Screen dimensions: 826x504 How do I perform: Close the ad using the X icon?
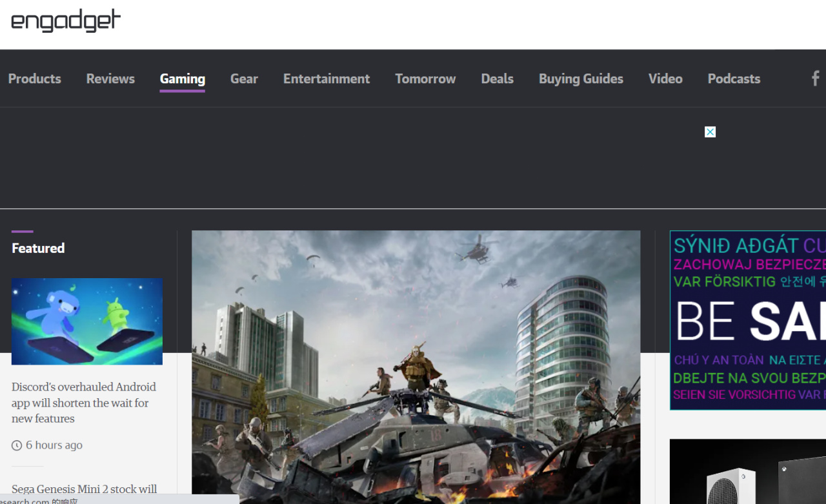click(x=710, y=132)
